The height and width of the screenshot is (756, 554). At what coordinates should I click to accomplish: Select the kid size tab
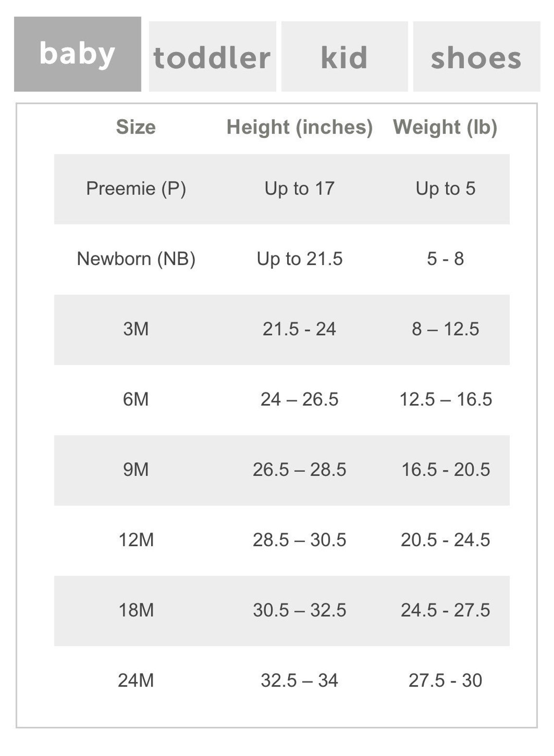tap(345, 56)
